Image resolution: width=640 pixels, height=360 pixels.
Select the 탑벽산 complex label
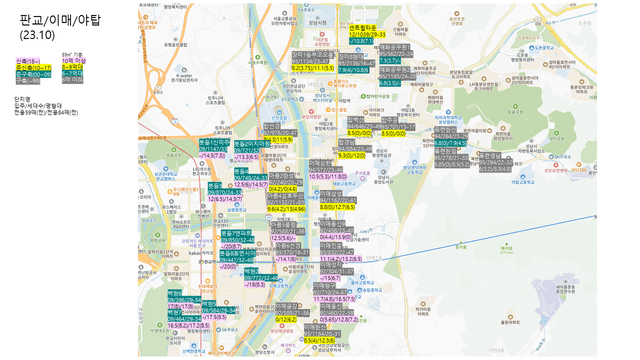tap(355, 120)
